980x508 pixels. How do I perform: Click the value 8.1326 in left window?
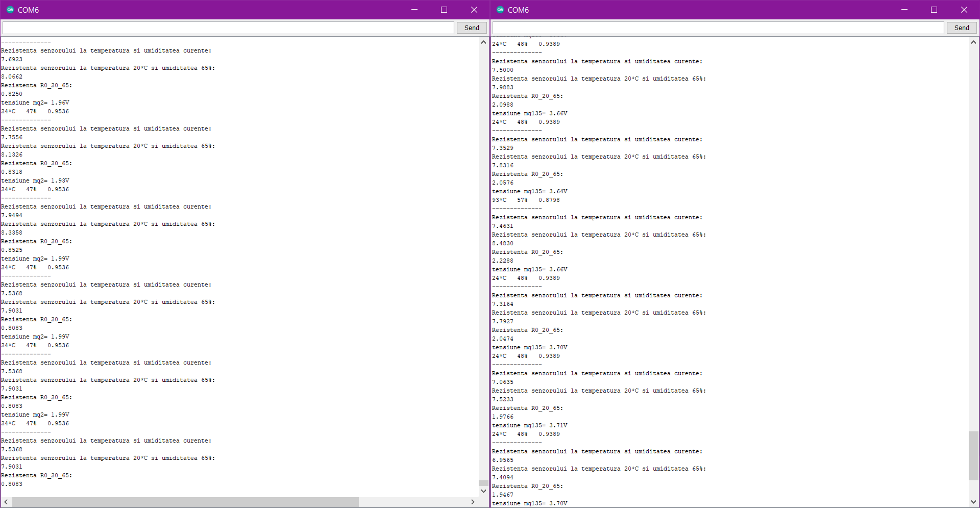tap(12, 155)
